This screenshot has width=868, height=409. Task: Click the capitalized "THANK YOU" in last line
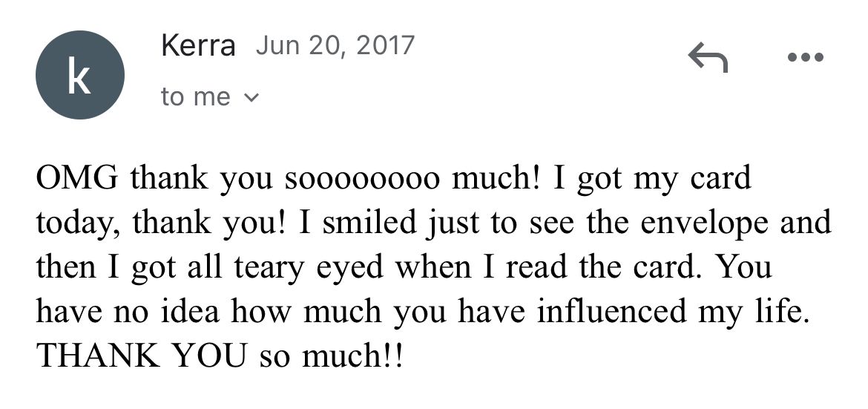point(141,356)
